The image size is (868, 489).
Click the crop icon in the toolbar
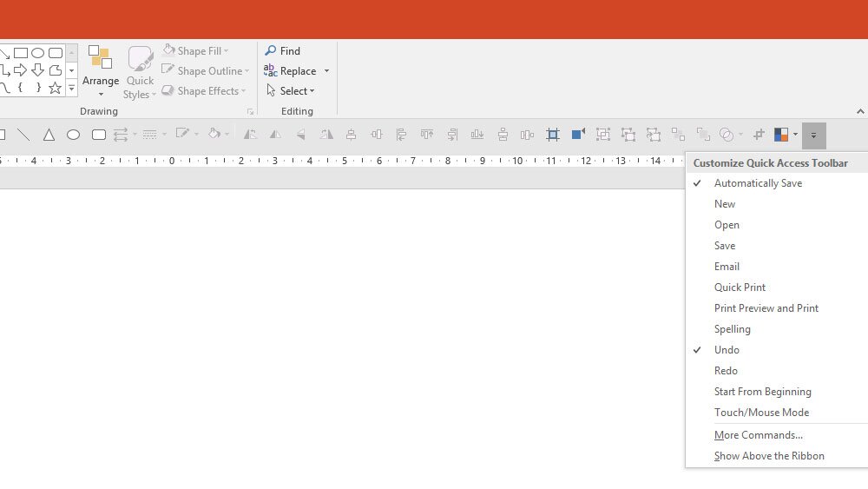pos(553,135)
